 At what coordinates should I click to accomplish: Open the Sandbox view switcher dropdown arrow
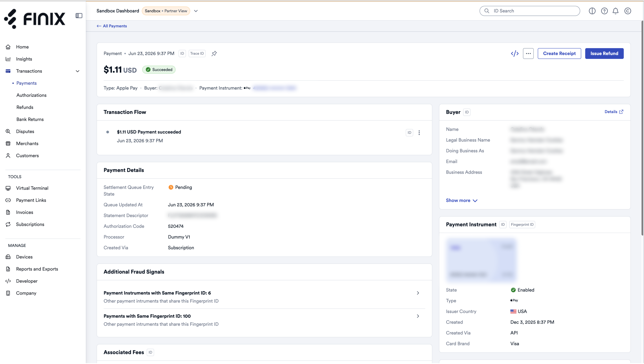coord(196,11)
